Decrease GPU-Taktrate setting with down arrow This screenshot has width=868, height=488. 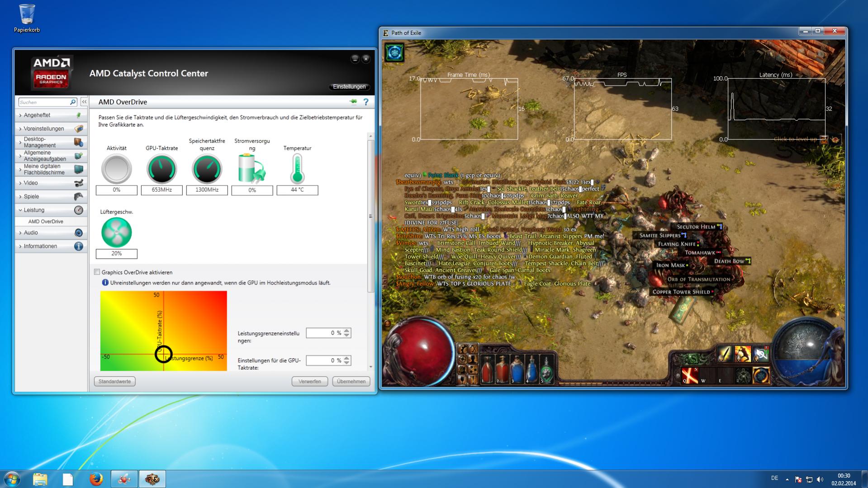(x=346, y=363)
